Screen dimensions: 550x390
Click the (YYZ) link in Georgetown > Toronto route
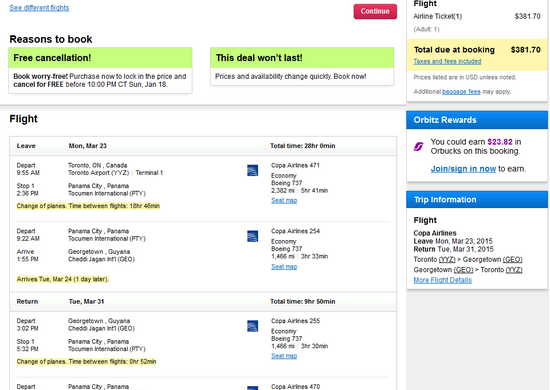tap(514, 270)
